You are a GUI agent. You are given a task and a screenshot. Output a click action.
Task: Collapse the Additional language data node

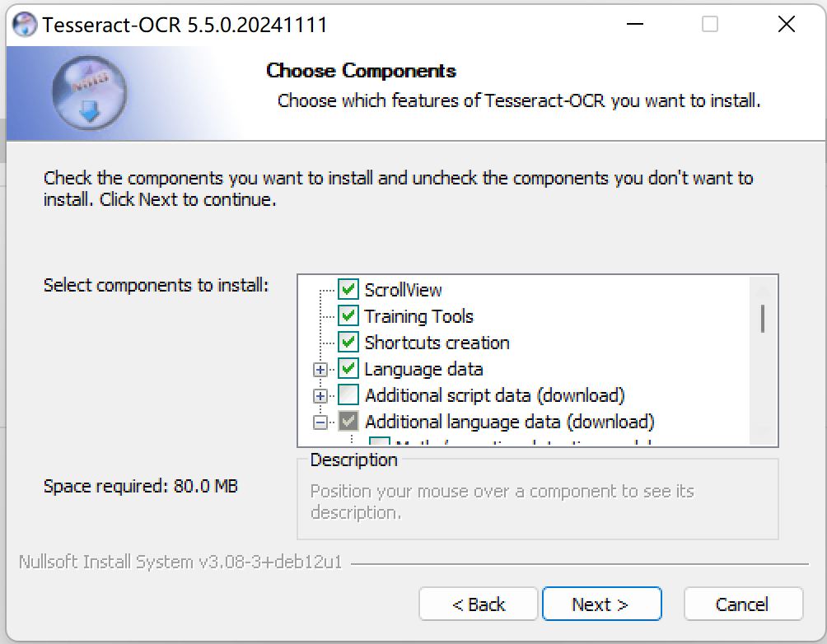click(320, 422)
